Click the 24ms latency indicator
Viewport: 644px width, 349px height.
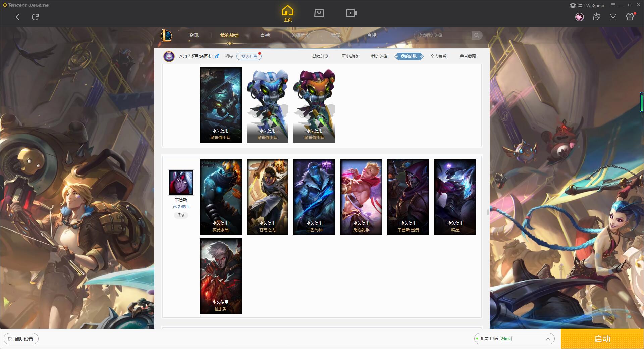click(505, 339)
